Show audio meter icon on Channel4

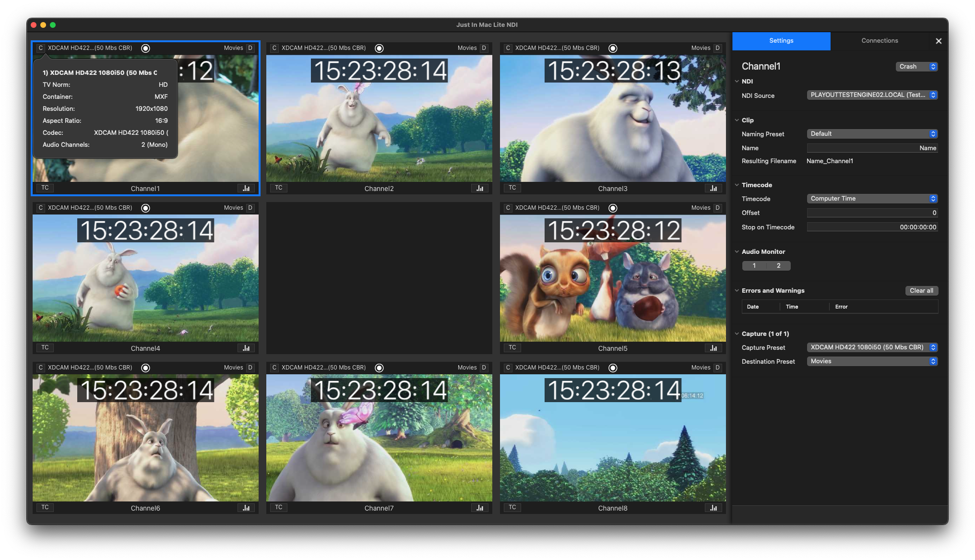[246, 348]
